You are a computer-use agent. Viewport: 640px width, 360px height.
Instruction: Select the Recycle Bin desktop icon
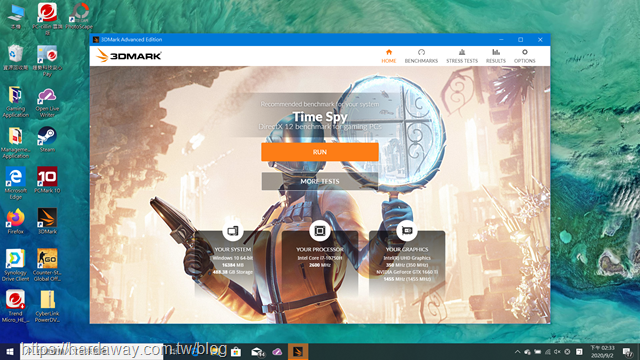click(x=16, y=58)
